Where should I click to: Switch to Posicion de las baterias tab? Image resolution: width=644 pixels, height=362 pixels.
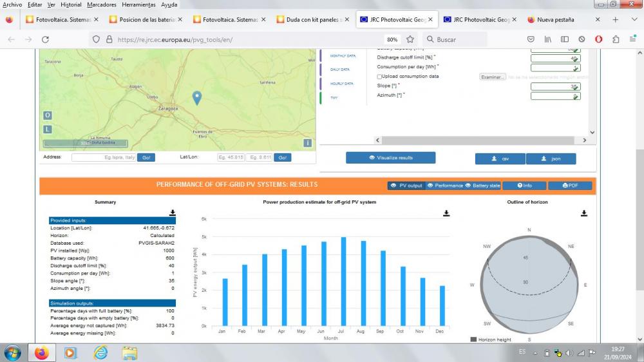tap(145, 20)
